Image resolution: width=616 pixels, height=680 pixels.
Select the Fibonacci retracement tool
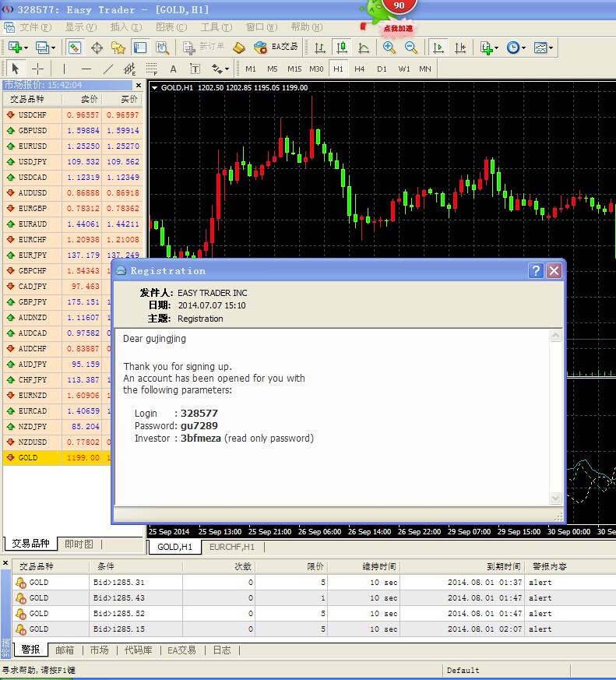pyautogui.click(x=152, y=69)
